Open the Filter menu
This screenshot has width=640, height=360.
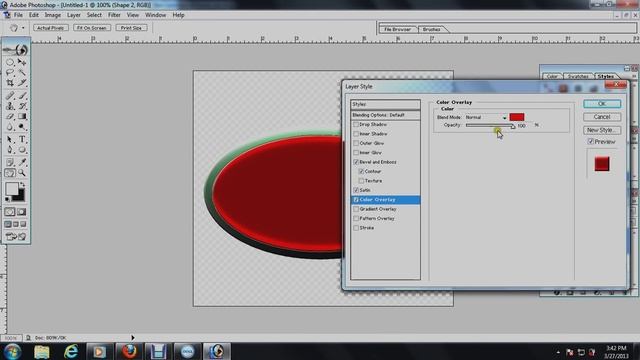tap(114, 15)
